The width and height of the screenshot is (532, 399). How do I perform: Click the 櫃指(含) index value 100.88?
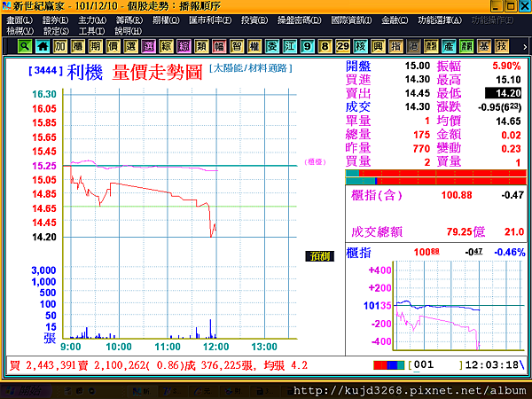(457, 195)
